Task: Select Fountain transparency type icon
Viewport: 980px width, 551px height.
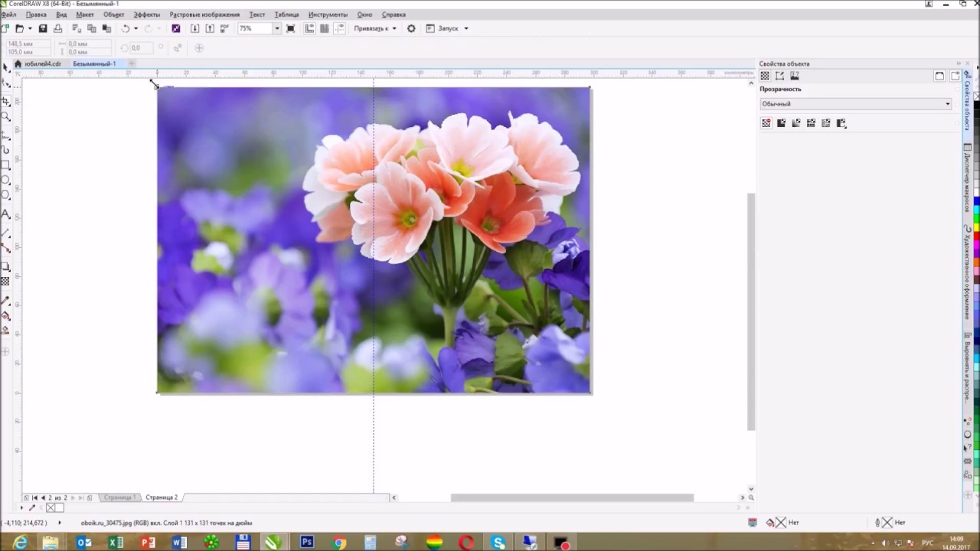Action: [x=796, y=122]
